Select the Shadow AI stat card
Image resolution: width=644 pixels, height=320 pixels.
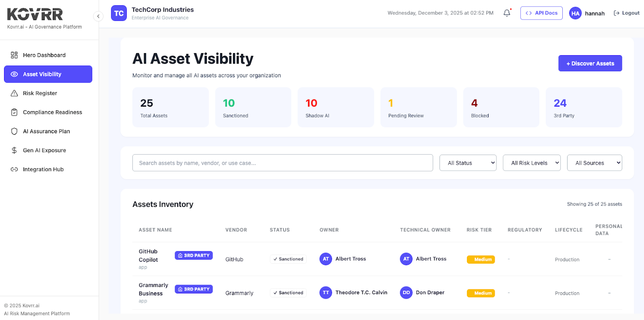click(336, 107)
